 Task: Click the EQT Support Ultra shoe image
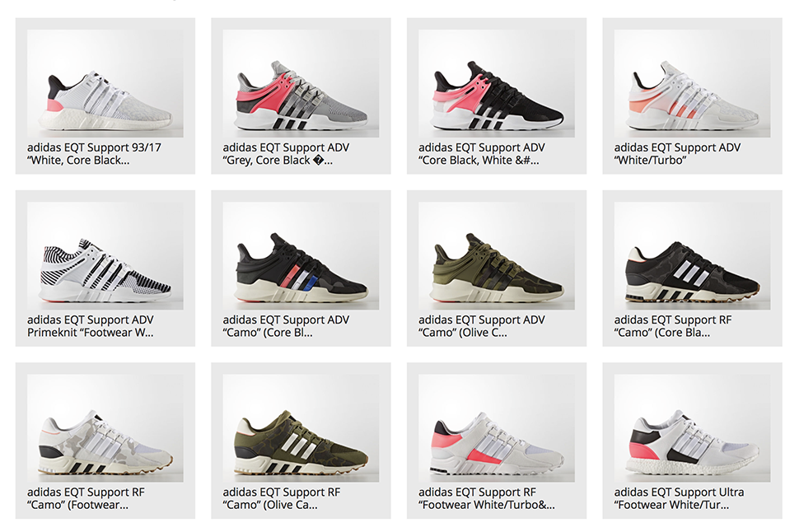[692, 428]
